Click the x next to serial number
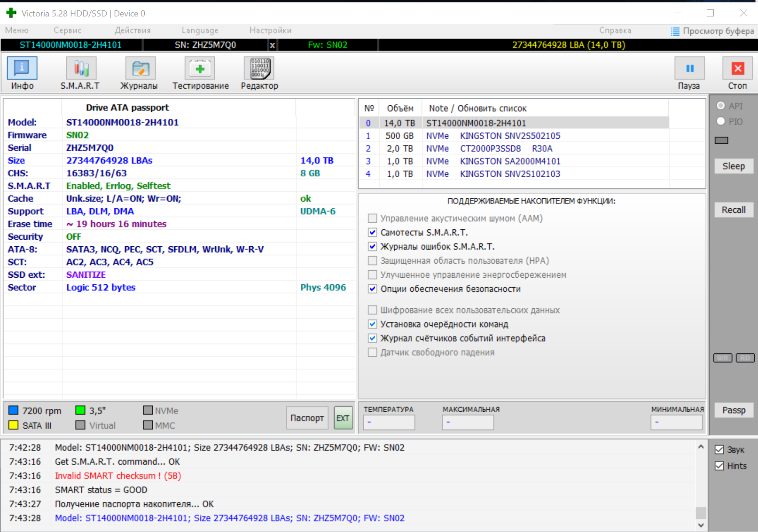Image resolution: width=758 pixels, height=532 pixels. [272, 45]
